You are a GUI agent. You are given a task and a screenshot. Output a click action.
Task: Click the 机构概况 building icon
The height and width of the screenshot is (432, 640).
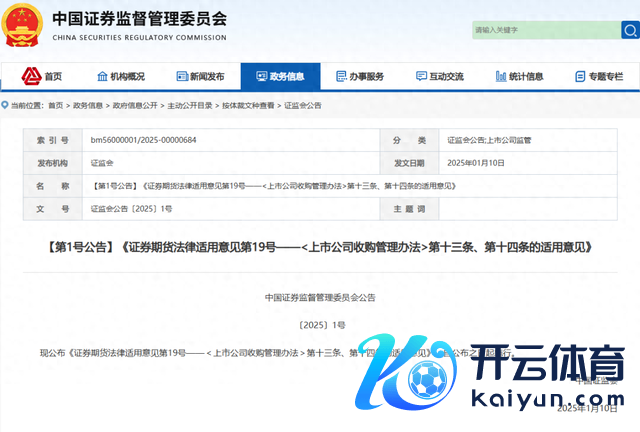pyautogui.click(x=102, y=77)
